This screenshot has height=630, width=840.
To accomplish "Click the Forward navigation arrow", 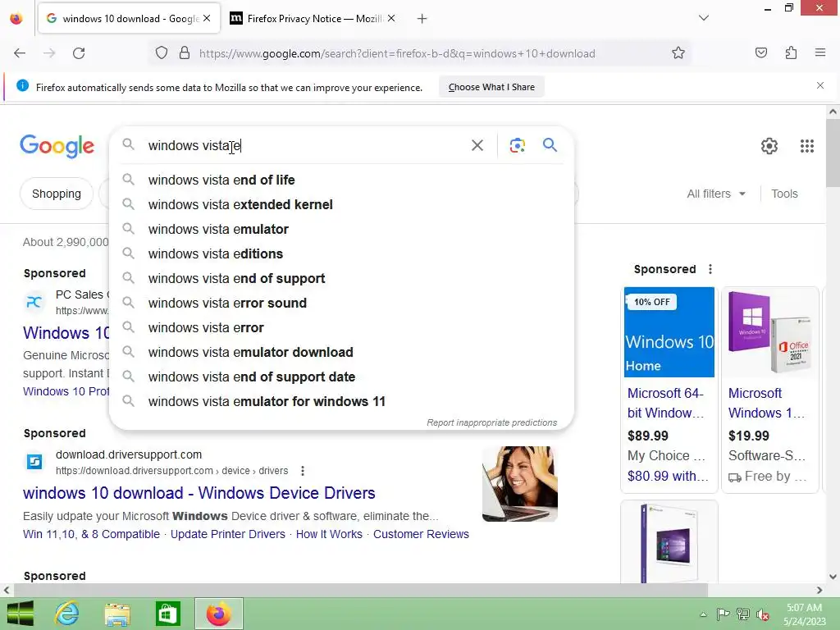I will [49, 53].
